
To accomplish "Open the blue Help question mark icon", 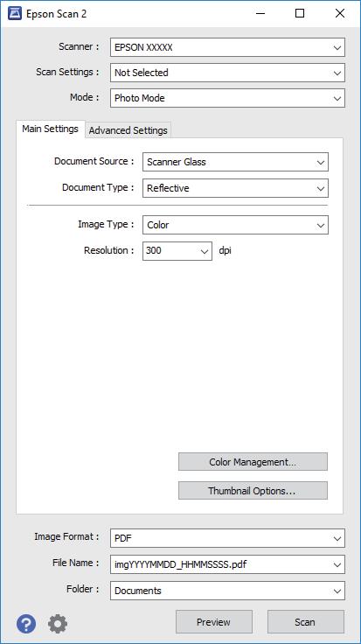I will point(26,624).
